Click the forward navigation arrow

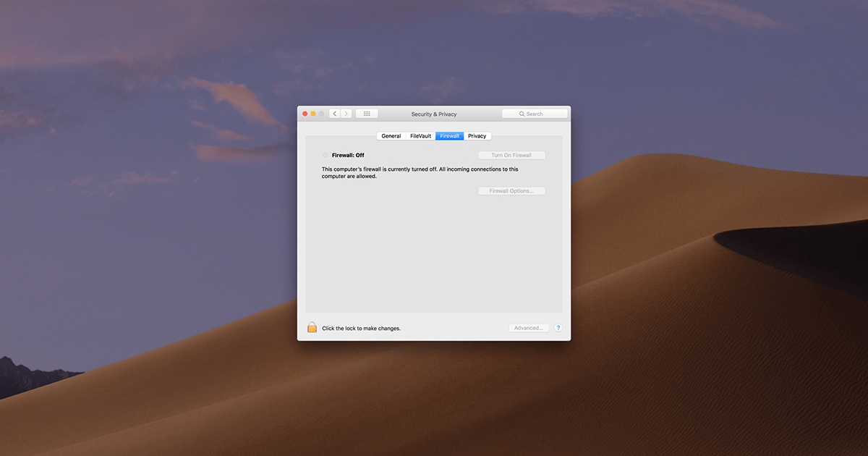click(x=346, y=113)
